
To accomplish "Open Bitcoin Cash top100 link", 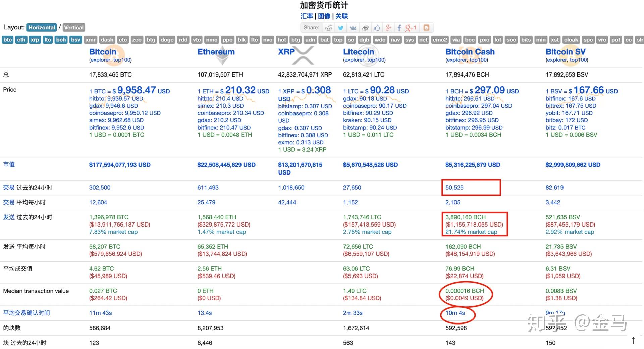I will coord(478,60).
